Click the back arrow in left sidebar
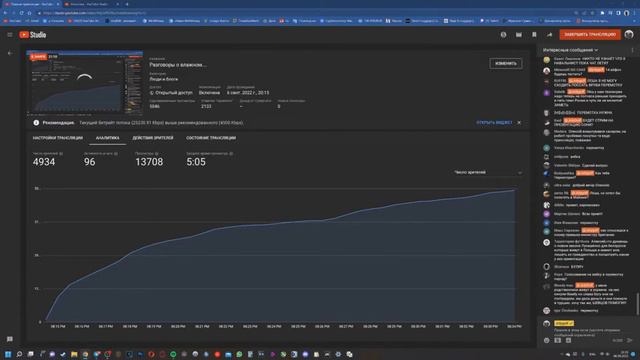640x360 pixels. pos(10,53)
